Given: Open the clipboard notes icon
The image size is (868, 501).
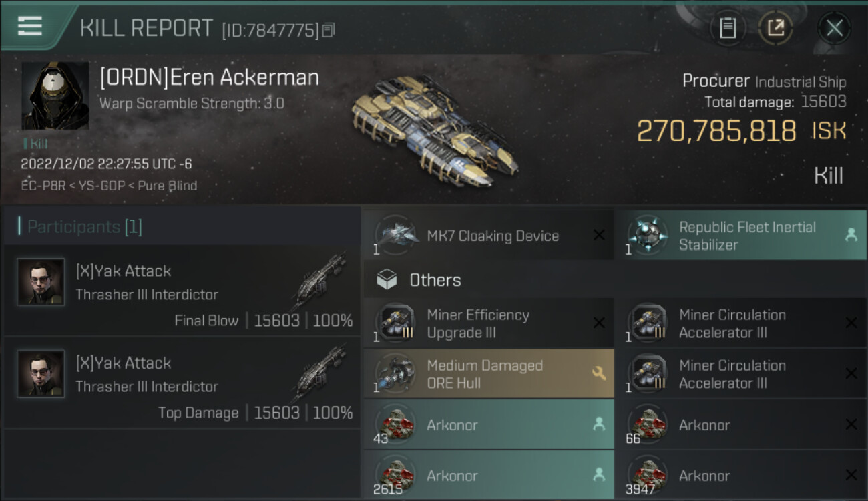Looking at the screenshot, I should click(x=728, y=28).
